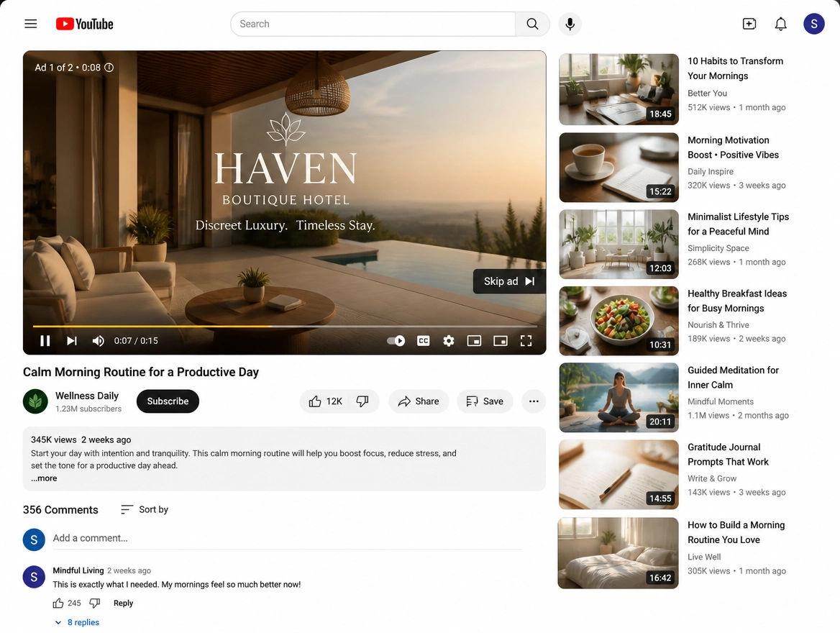
Task: Click title '10 Habits to Transform Your Mornings'
Action: (735, 68)
